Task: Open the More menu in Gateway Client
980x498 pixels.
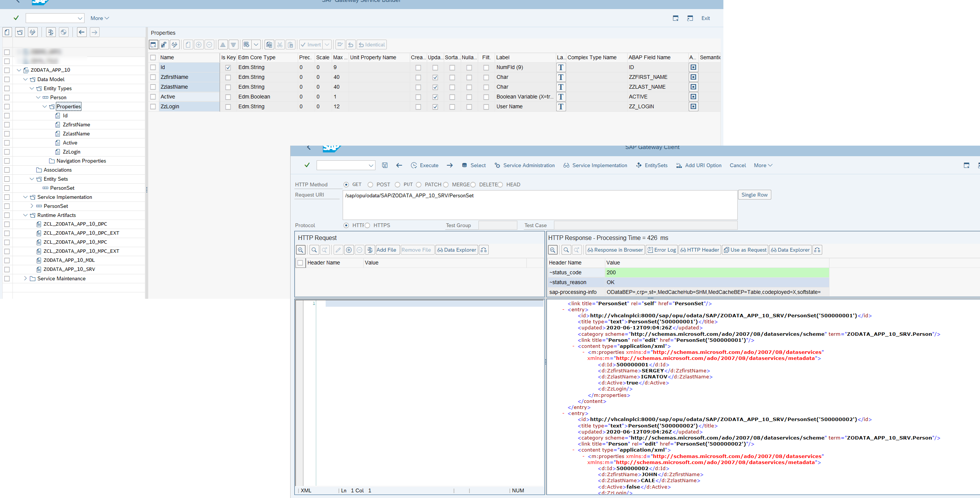Action: tap(763, 166)
